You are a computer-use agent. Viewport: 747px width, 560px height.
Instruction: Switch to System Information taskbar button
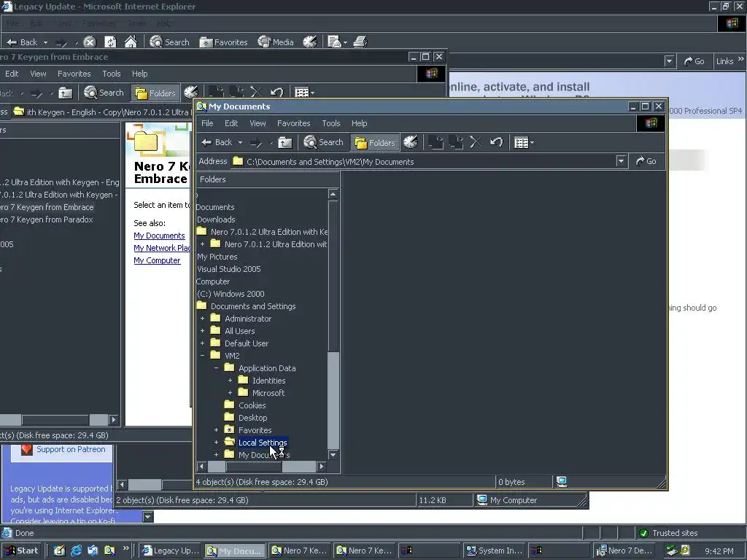click(494, 551)
